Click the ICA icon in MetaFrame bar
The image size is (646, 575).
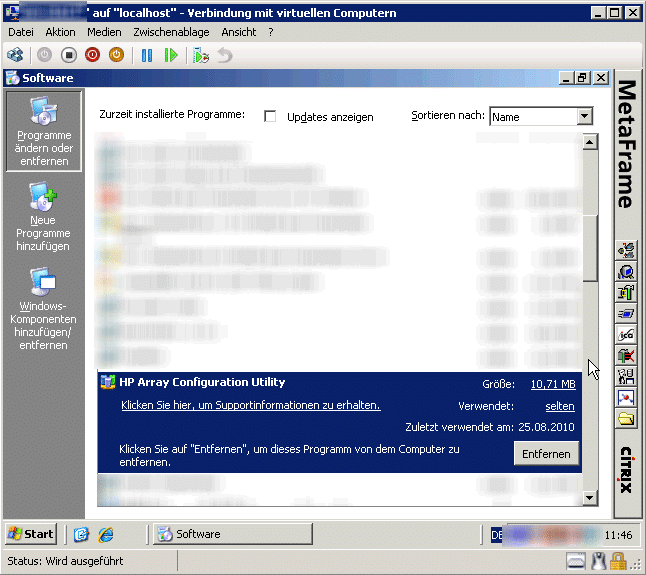(626, 335)
